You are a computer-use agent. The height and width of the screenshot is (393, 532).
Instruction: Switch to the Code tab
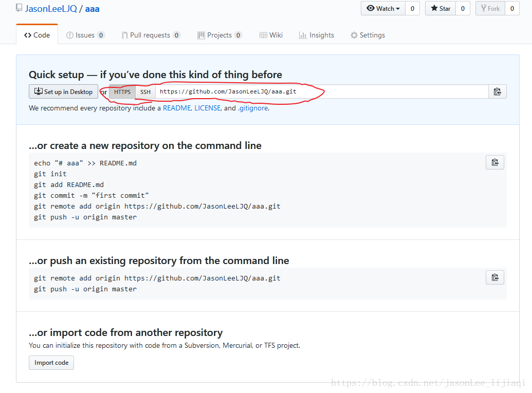coord(37,35)
